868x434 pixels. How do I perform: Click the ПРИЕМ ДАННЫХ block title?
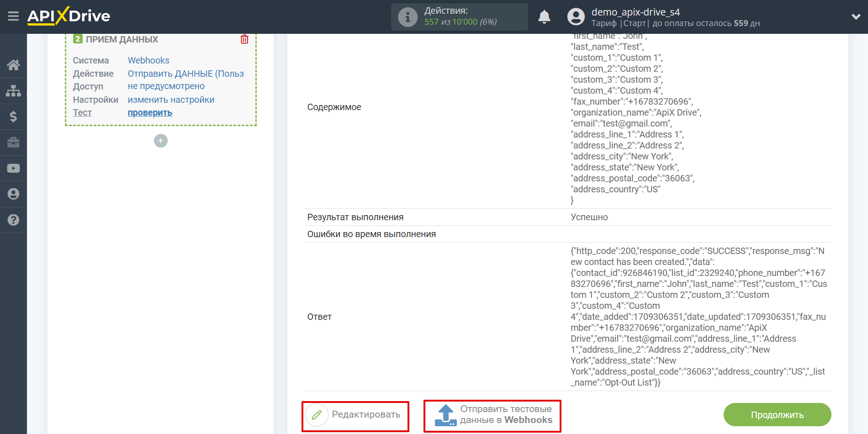(122, 39)
